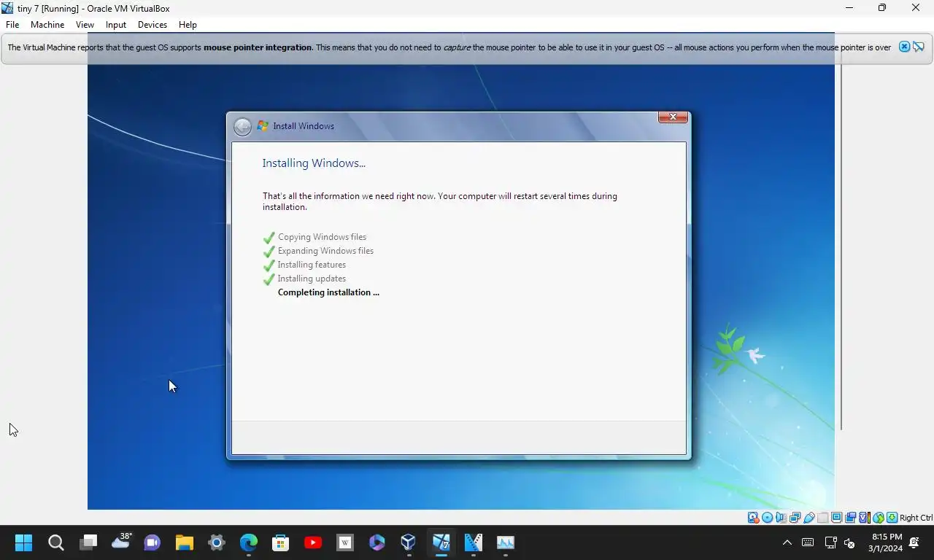
Task: Click the screen recording indicator icon
Action: (850, 518)
